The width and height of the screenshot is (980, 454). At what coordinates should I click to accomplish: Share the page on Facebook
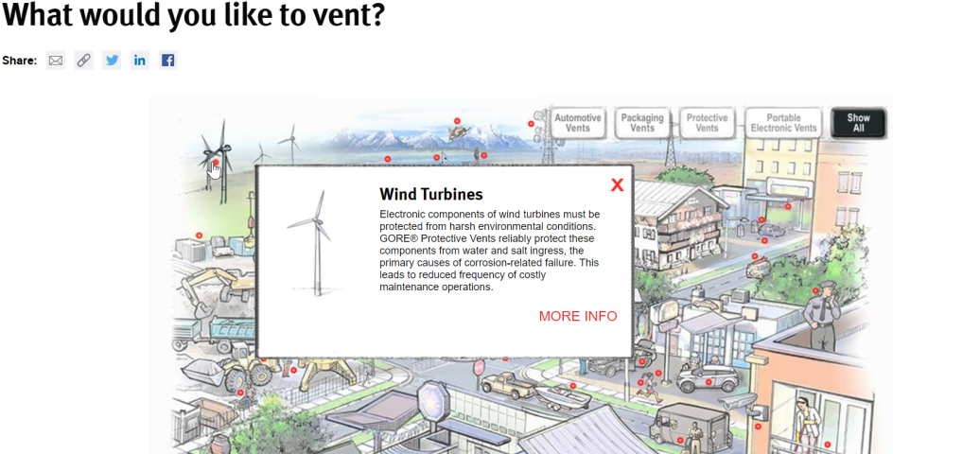pyautogui.click(x=167, y=61)
